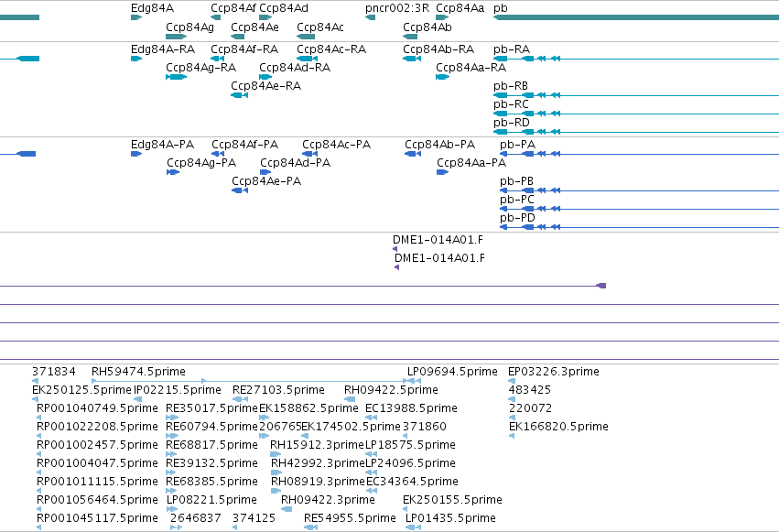This screenshot has height=532, width=779.
Task: Select the RP001011115.5prime EST label
Action: (97, 482)
